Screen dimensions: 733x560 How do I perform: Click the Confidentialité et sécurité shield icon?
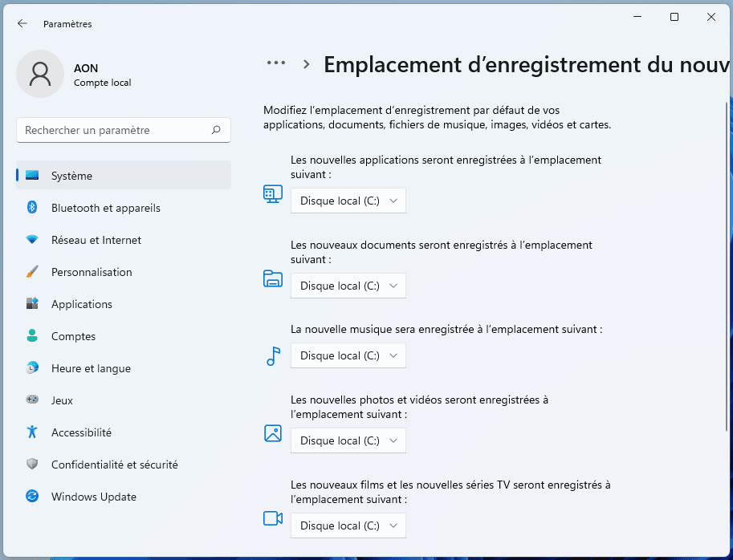32,465
